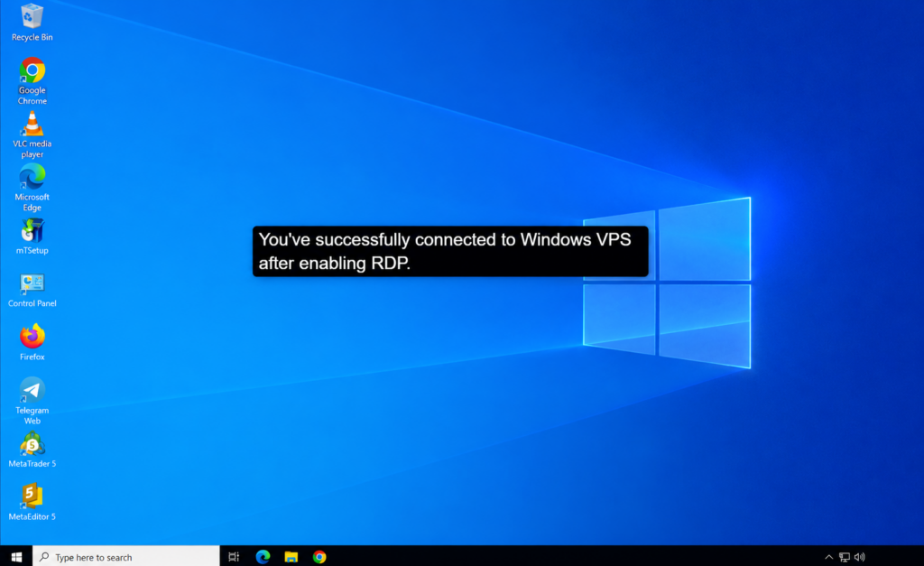Viewport: 924px width, 566px height.
Task: Launch Google Chrome from the desktop
Action: click(x=32, y=80)
